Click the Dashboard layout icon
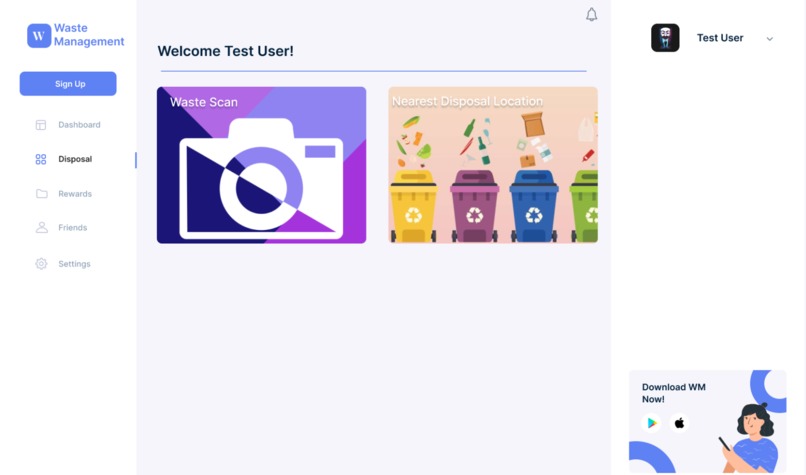 (41, 125)
